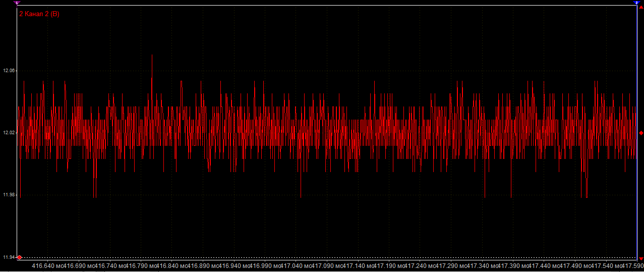Click the red circle marker at 11.94 level
The width and height of the screenshot is (644, 272).
coord(19,257)
